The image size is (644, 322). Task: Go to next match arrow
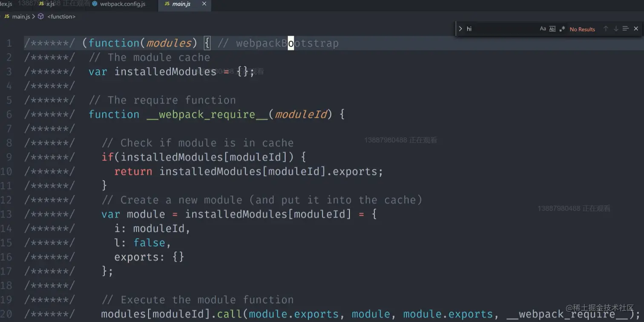point(616,28)
